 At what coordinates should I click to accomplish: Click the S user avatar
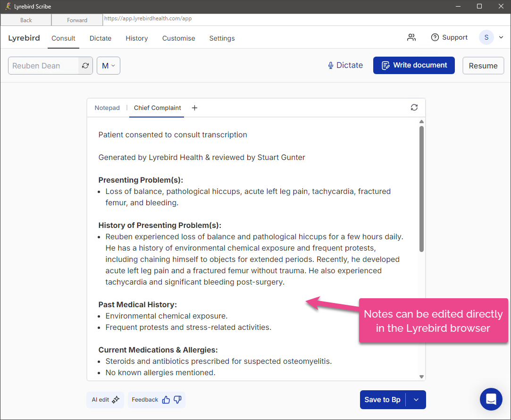[x=486, y=37]
